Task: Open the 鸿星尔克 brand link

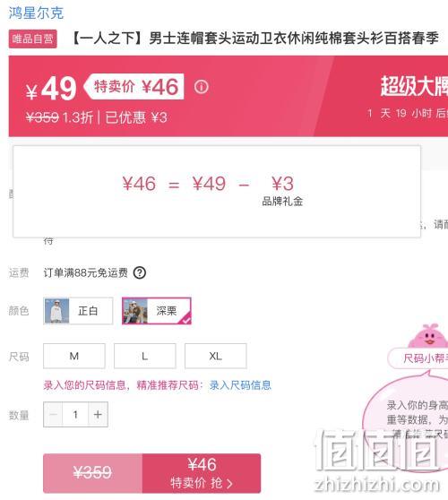Action: coord(36,13)
